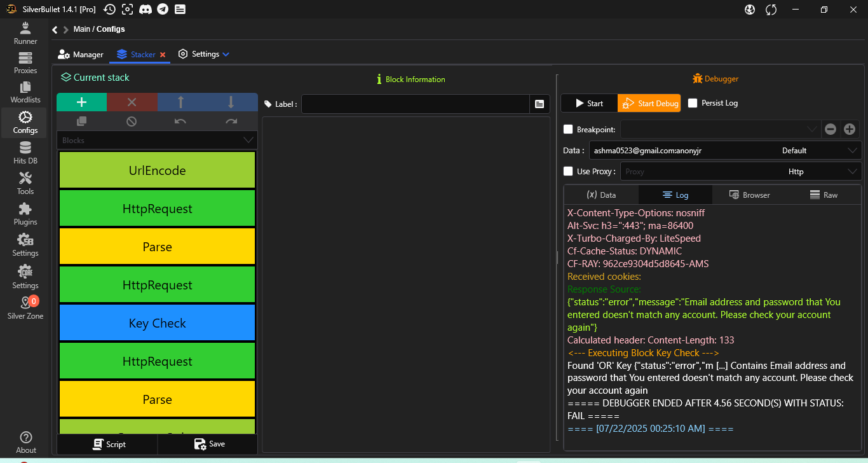
Task: Navigate back with the left arrow
Action: (55, 29)
